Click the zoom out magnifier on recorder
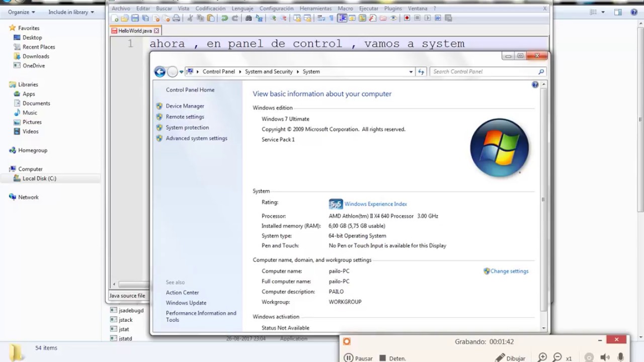 click(557, 357)
